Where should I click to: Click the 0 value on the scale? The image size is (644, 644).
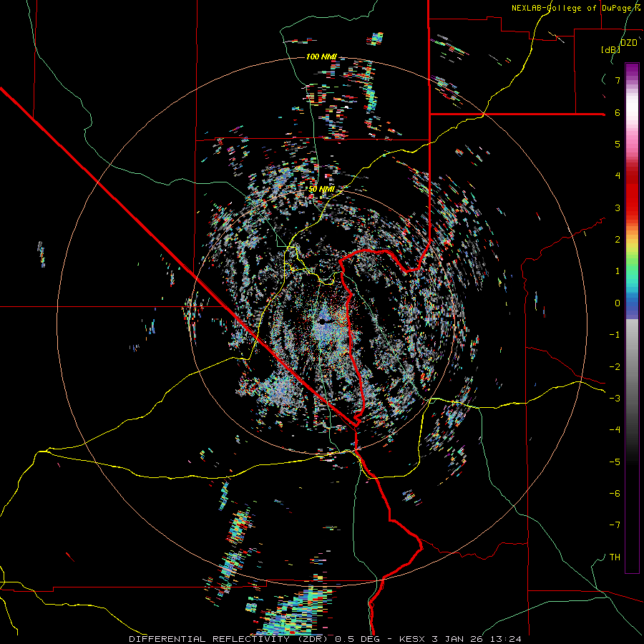tap(618, 303)
